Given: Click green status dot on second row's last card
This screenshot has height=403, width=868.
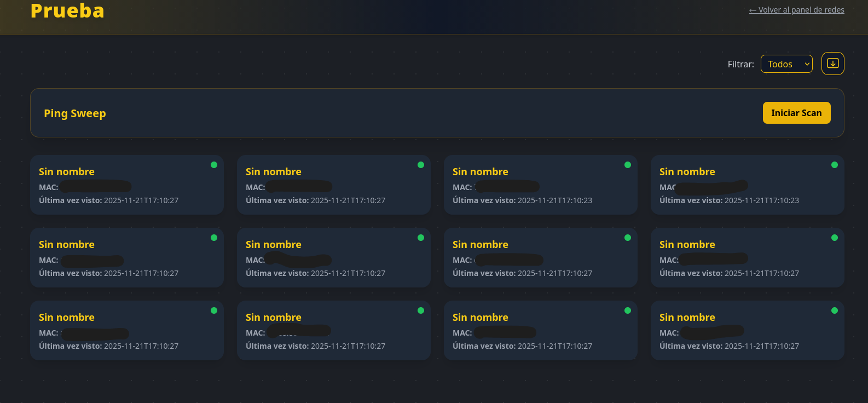Looking at the screenshot, I should point(835,238).
